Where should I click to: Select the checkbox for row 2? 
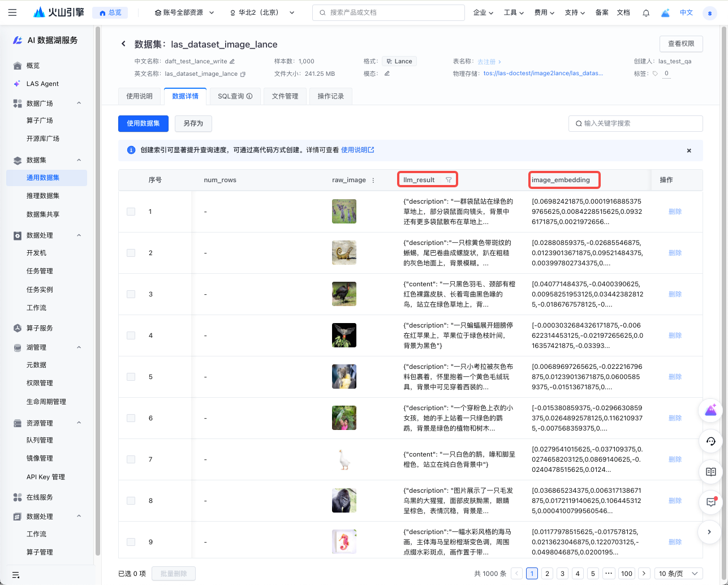[x=131, y=253]
